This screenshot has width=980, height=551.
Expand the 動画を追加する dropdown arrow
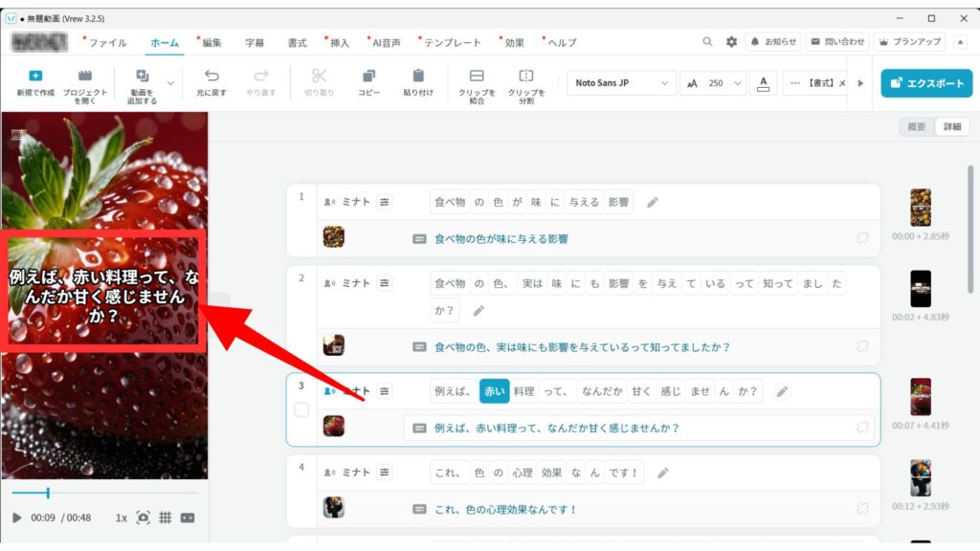click(x=171, y=83)
